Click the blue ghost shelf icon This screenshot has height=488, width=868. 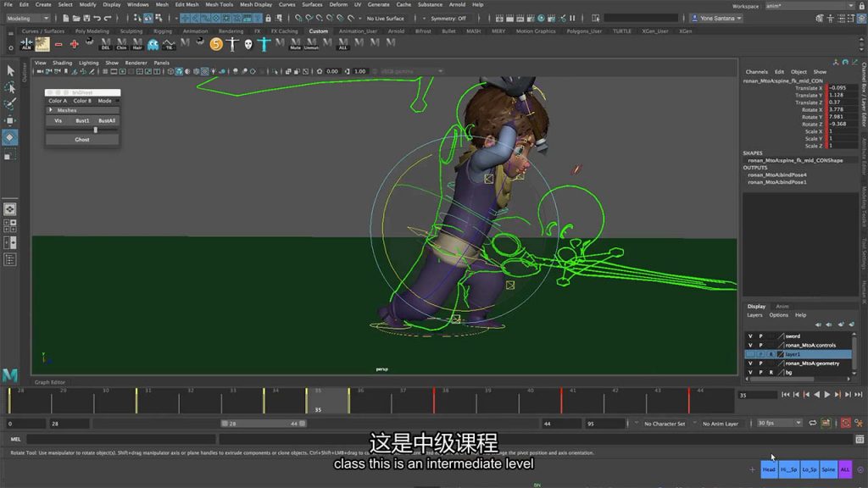point(153,44)
